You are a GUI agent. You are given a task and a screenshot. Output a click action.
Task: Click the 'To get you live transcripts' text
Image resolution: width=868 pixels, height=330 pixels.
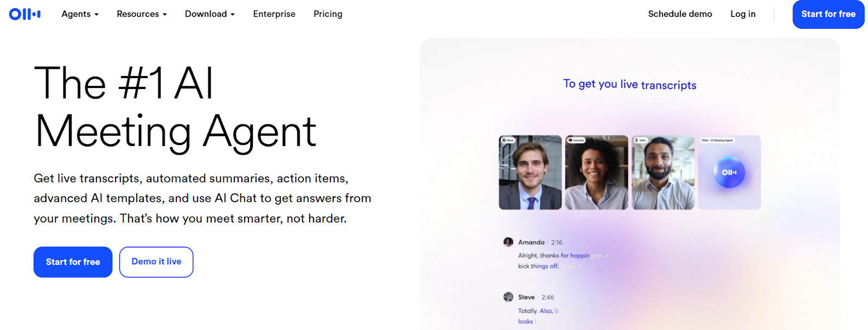click(630, 84)
